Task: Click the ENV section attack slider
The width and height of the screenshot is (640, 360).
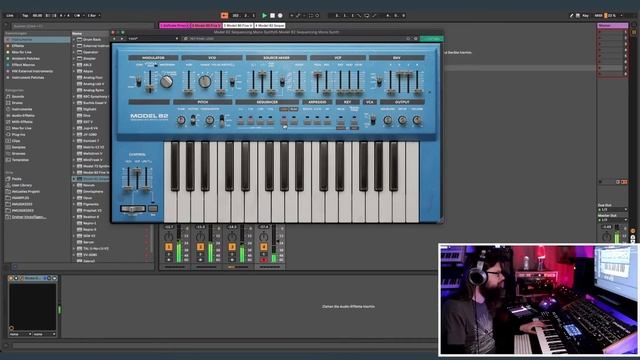Action: pos(390,82)
